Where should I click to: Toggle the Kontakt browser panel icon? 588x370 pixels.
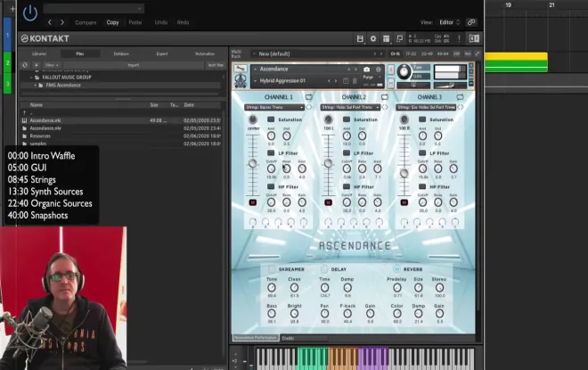(474, 38)
